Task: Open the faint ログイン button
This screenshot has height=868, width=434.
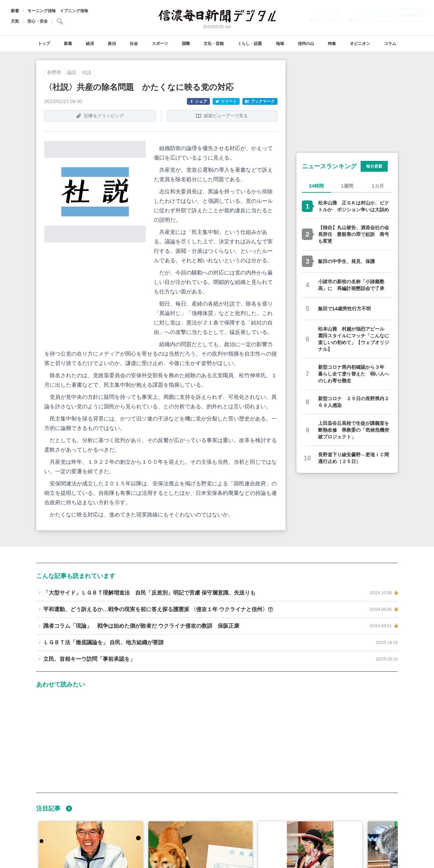Action: 382,15
